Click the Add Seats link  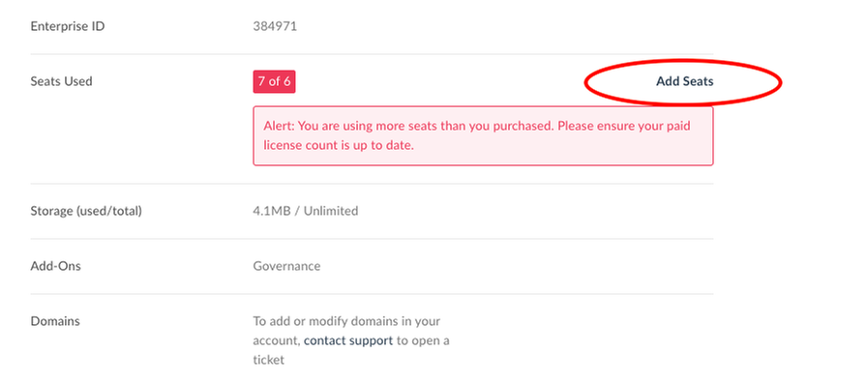pos(685,81)
